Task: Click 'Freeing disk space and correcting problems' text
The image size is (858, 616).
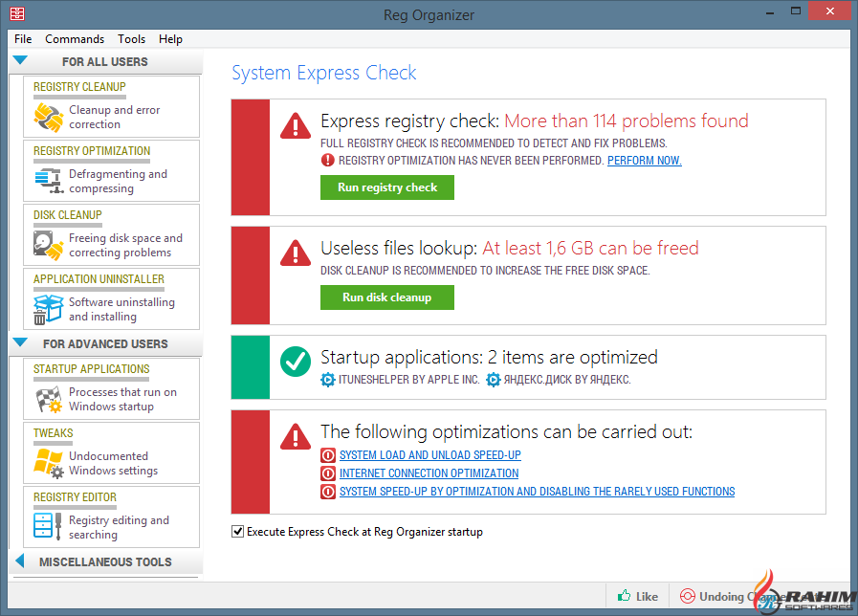Action: pos(125,245)
